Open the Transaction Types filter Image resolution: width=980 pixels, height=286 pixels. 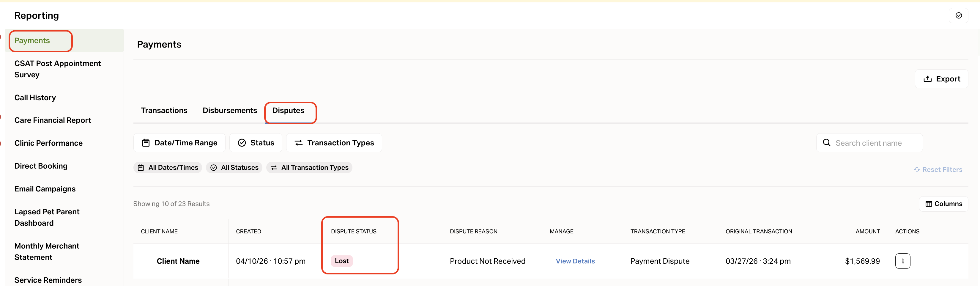334,143
